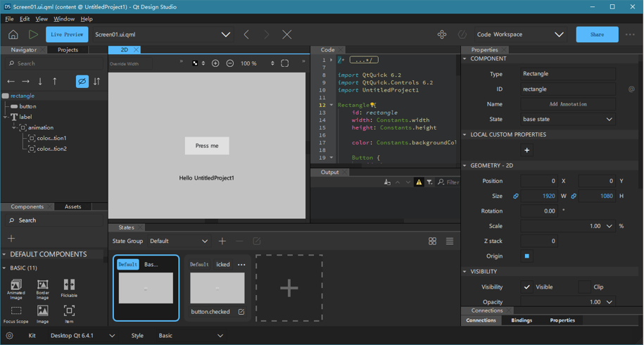The height and width of the screenshot is (345, 644).
Task: Enable the Clip checkbox
Action: tap(584, 287)
